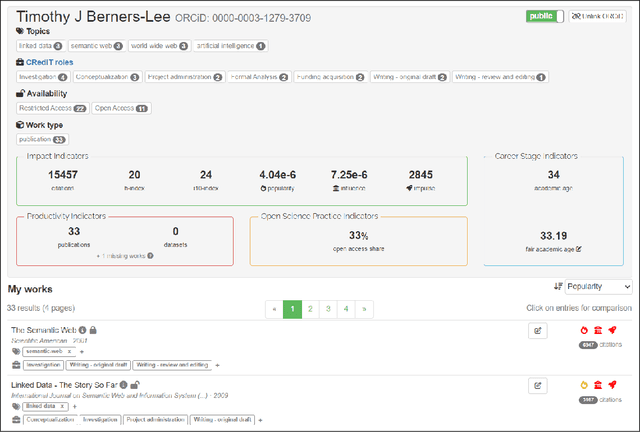
Task: Click the Conceptualization role on Linked Data entry
Action: coord(51,420)
